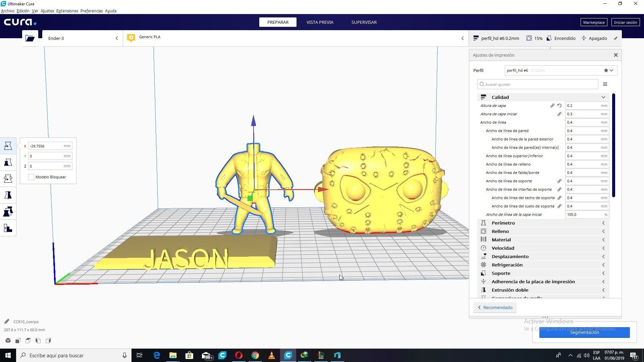Open the Ender-3 printer selector
This screenshot has width=644, height=362.
pyautogui.click(x=83, y=38)
